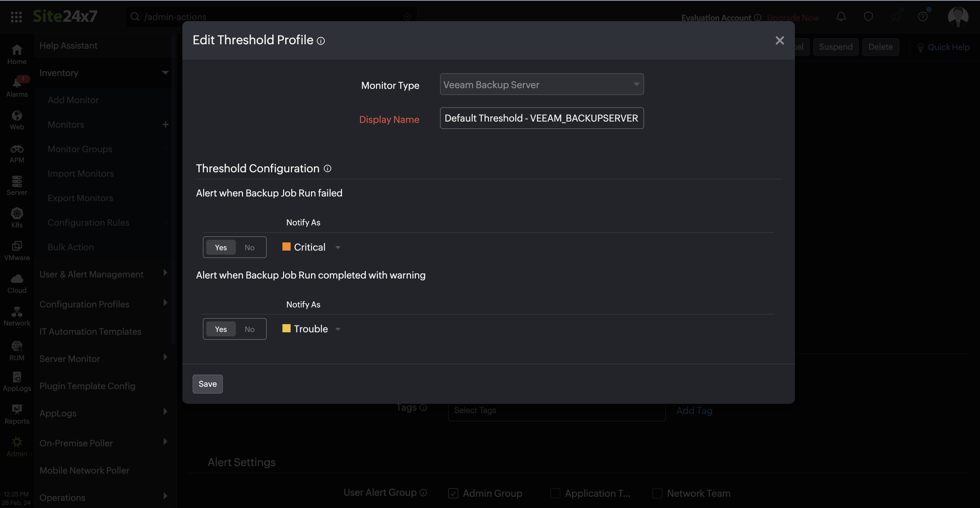Close the Edit Threshold Profile dialog
Image resolution: width=980 pixels, height=508 pixels.
[x=780, y=40]
